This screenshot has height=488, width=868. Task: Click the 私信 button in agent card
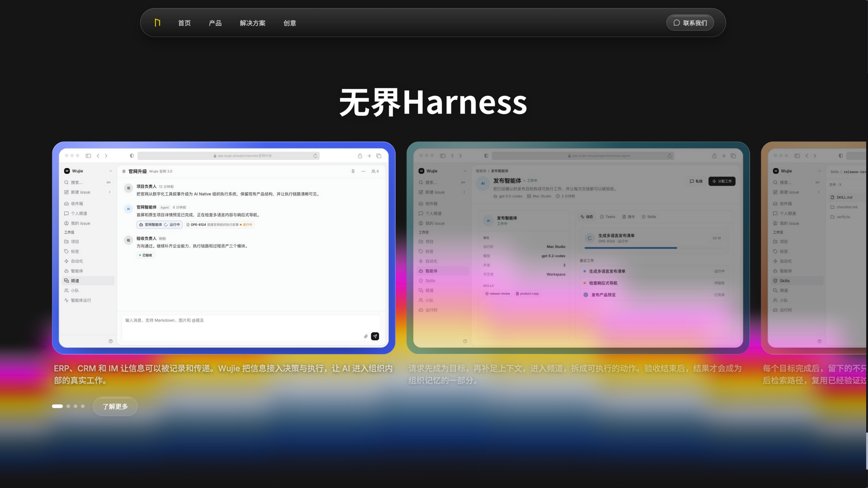[696, 181]
